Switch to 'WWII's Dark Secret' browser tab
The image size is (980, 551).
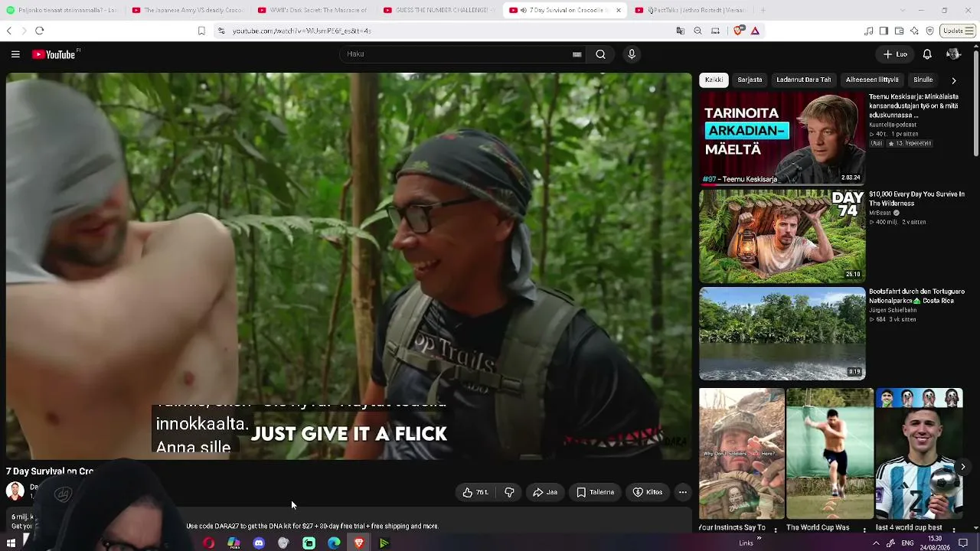click(x=312, y=10)
